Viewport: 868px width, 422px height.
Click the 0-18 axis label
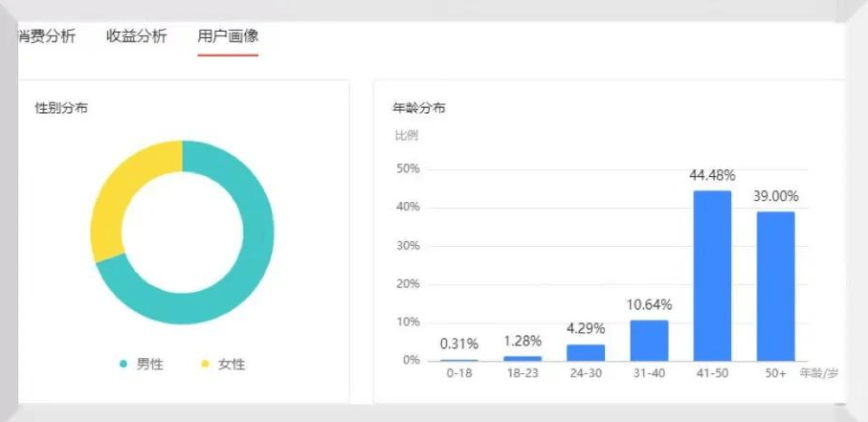[459, 373]
